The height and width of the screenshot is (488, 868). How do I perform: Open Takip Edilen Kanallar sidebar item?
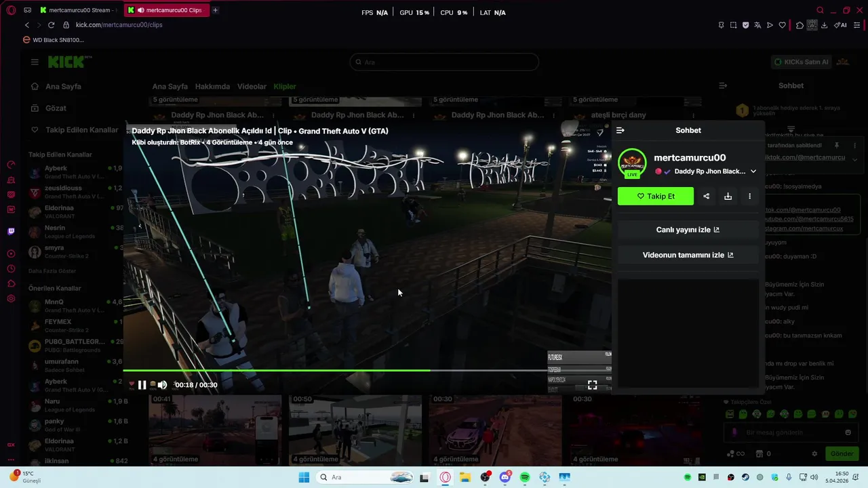[75, 129]
